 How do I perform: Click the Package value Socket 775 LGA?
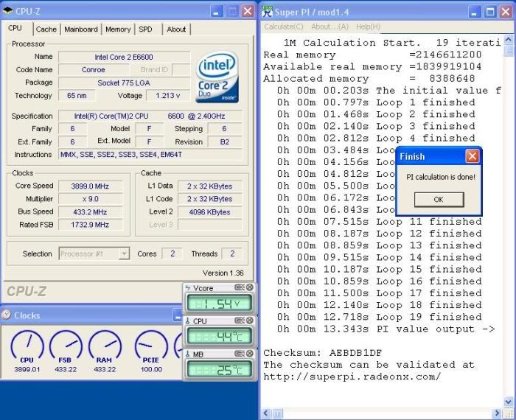[x=124, y=83]
